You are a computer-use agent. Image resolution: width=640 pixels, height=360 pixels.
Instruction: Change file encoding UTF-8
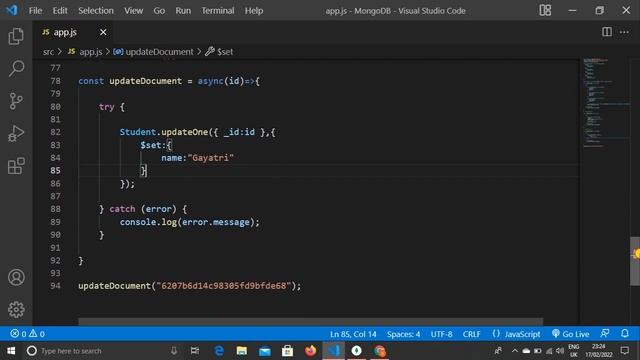tap(441, 334)
